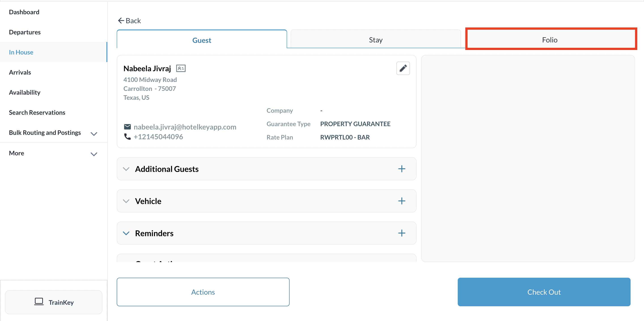The width and height of the screenshot is (644, 321).
Task: Switch to the Folio tab
Action: [x=549, y=40]
